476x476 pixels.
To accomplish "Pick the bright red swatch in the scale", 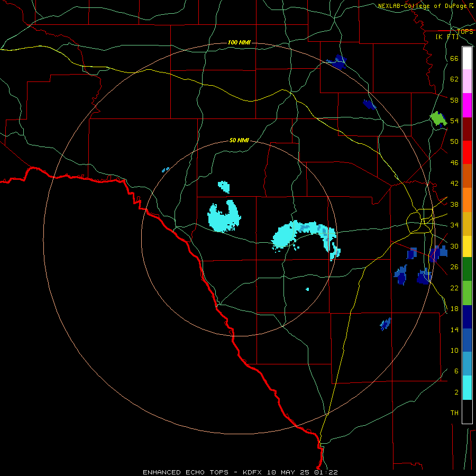I will 467,152.
